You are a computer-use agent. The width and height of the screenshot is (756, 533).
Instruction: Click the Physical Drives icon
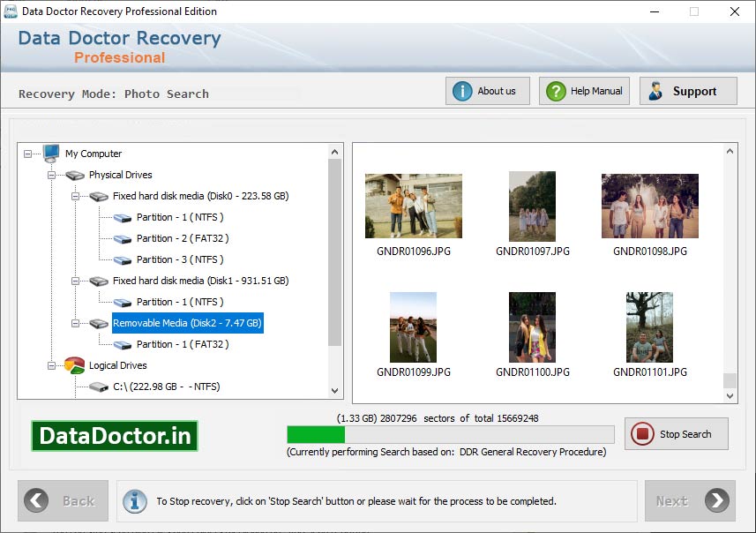(75, 175)
